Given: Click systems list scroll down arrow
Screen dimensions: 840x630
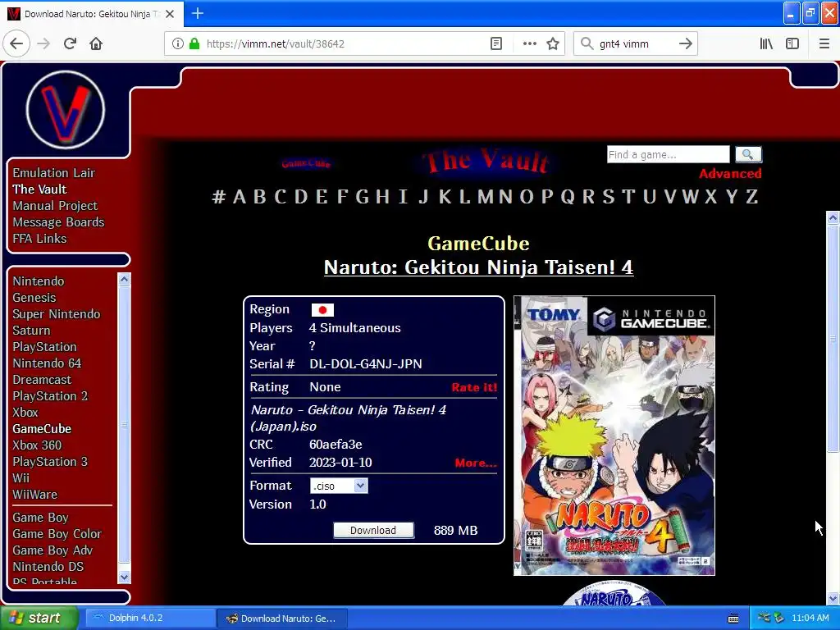Looking at the screenshot, I should pyautogui.click(x=124, y=577).
